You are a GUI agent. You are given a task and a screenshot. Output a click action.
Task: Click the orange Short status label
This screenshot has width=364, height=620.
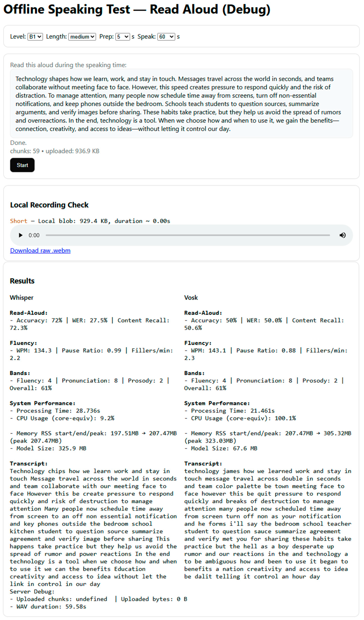click(19, 221)
